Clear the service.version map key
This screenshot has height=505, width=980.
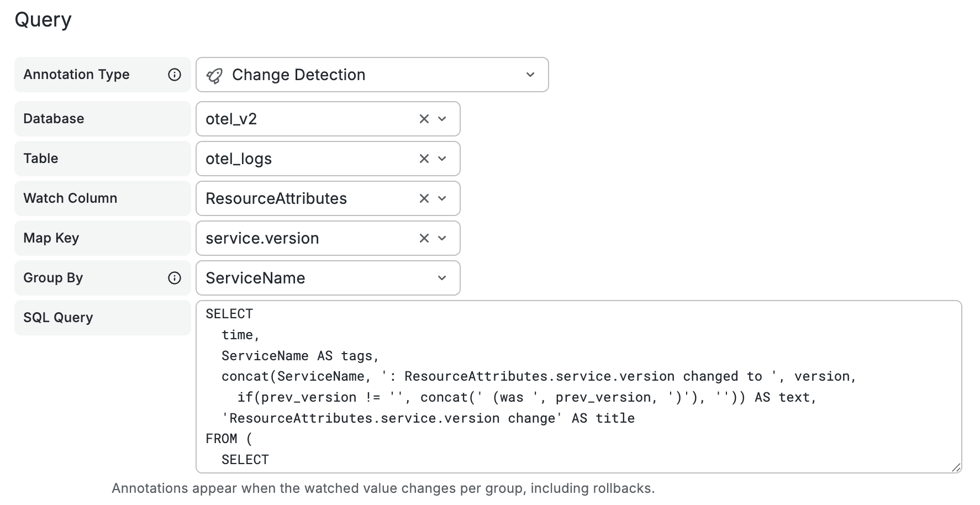(424, 238)
